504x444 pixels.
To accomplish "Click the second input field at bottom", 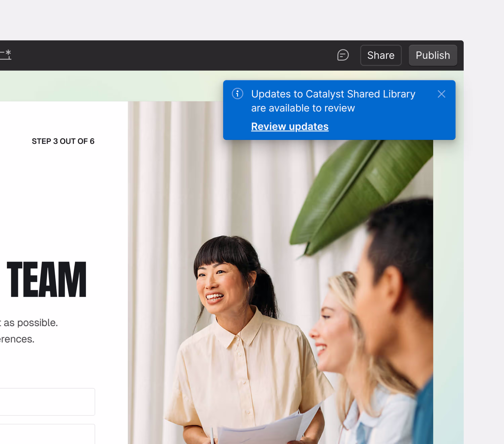I will coord(47,434).
